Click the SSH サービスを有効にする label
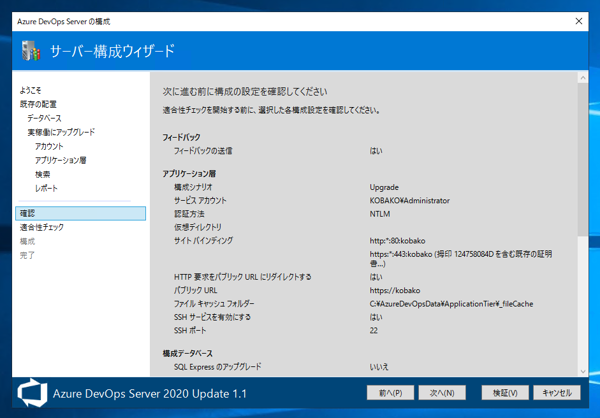This screenshot has height=418, width=600. pyautogui.click(x=212, y=317)
